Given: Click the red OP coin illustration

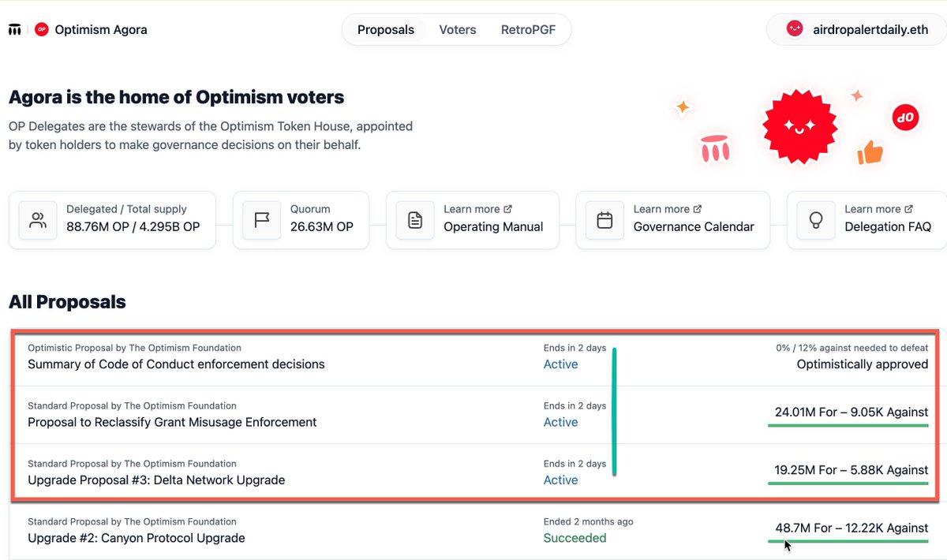Looking at the screenshot, I should [x=904, y=118].
